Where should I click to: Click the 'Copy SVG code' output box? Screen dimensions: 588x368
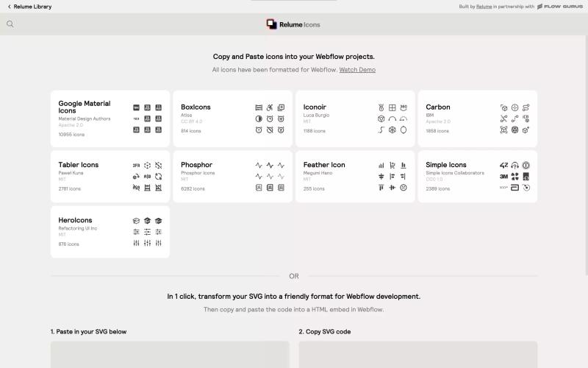click(x=418, y=355)
